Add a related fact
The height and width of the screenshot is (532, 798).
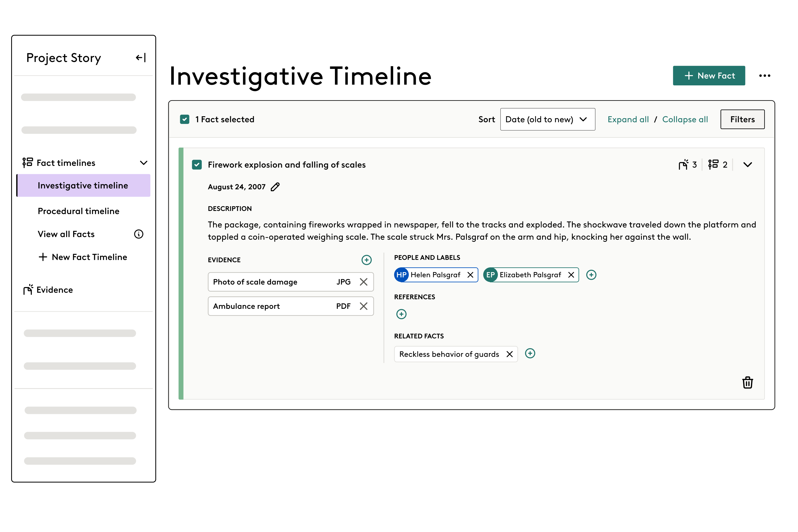pyautogui.click(x=530, y=354)
